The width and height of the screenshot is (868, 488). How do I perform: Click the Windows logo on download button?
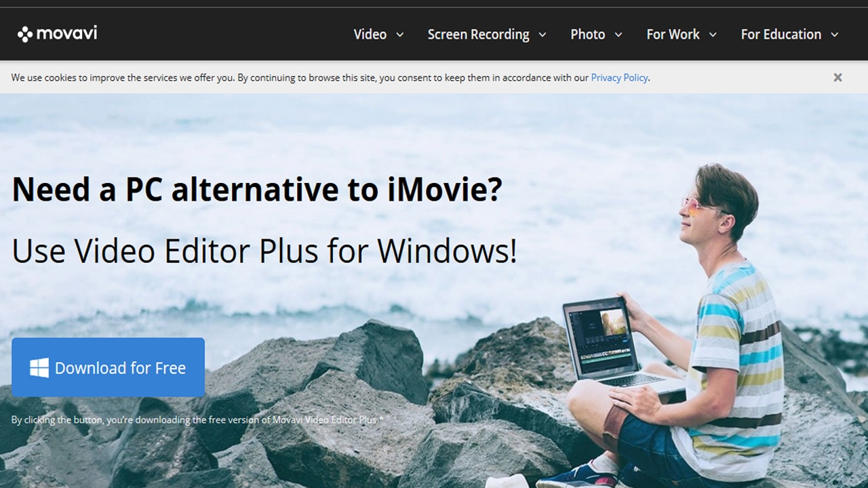pos(39,368)
